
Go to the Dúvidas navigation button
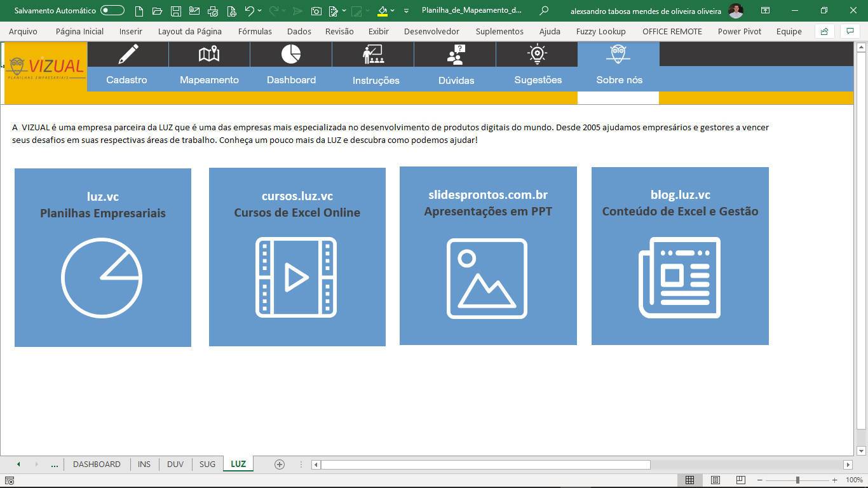[456, 81]
